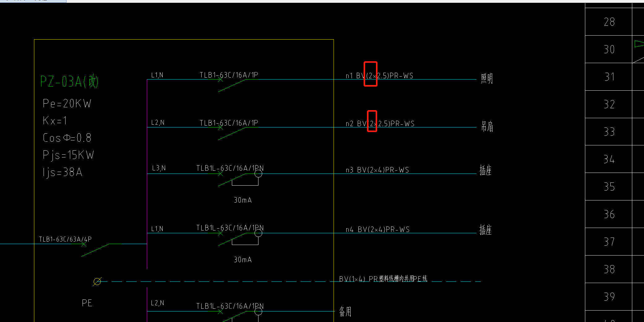Image resolution: width=644 pixels, height=322 pixels.
Task: Click the RCD circle symbol on circuit n3
Action: [x=258, y=174]
